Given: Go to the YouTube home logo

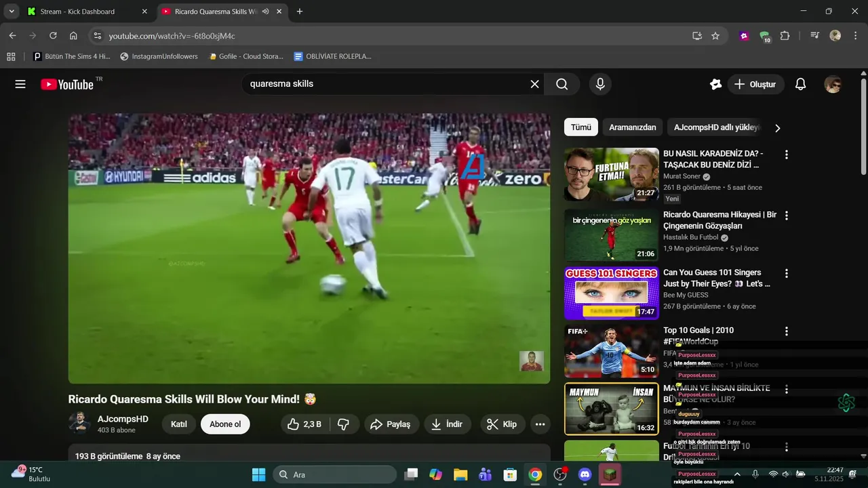Looking at the screenshot, I should point(67,84).
